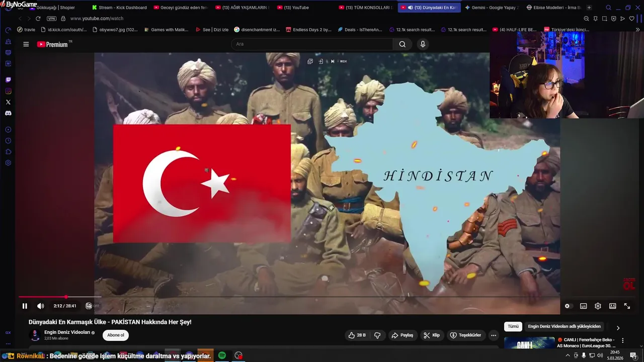Switch to (13) TÜM KONSOLLARI tab

(366, 8)
